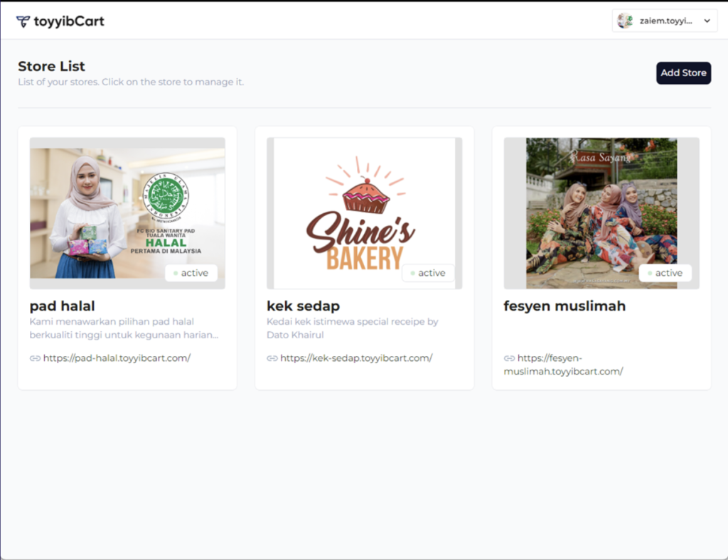Screen dimensions: 728x560
Task: Visit https://pad-halal.toyyibcart.com/ link
Action: click(x=117, y=358)
